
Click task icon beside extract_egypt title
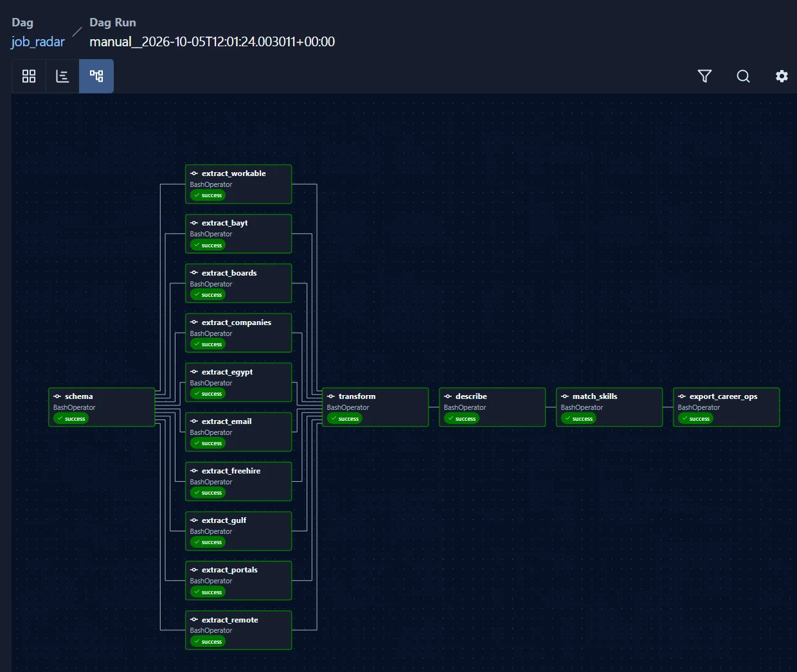tap(194, 371)
